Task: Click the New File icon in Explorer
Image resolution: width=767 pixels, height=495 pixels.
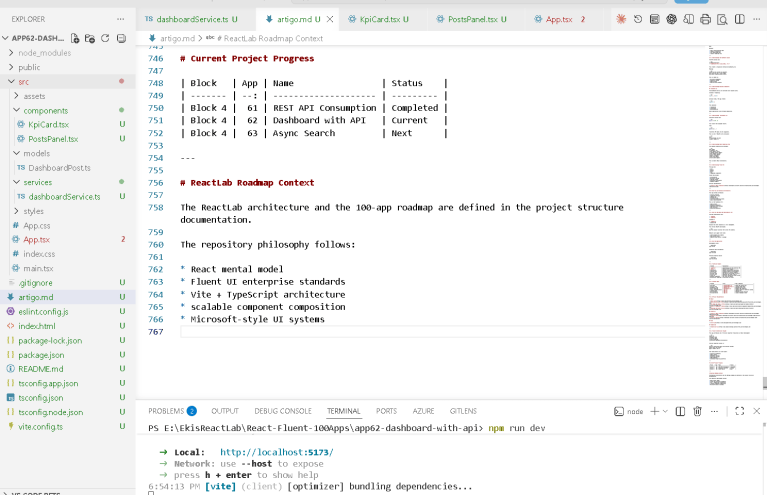Action: click(75, 38)
